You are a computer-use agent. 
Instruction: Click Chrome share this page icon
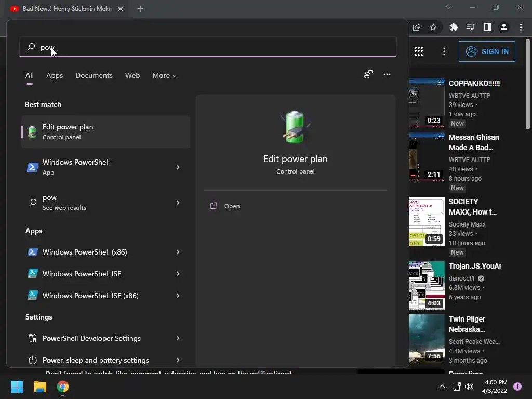[417, 27]
